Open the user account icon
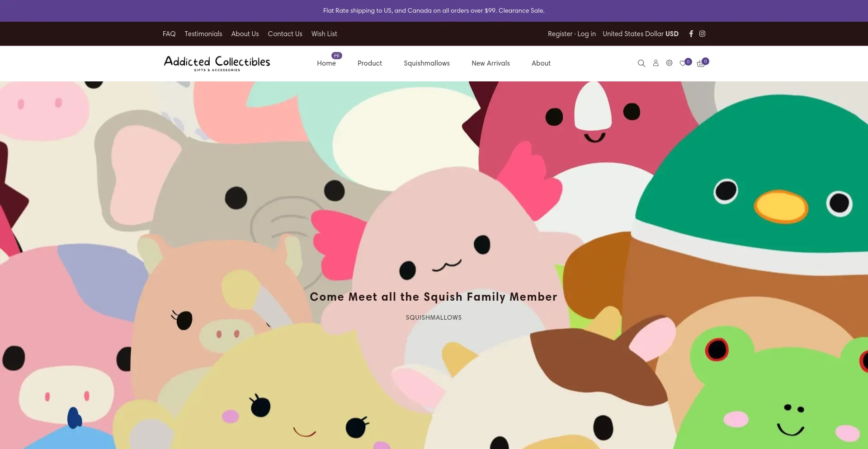868x449 pixels. coord(656,63)
